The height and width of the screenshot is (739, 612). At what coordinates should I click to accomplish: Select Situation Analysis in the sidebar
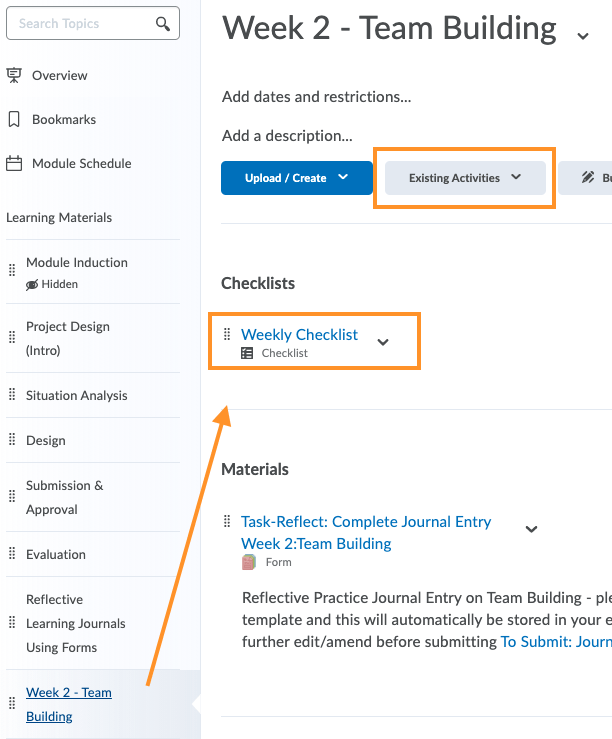point(77,395)
